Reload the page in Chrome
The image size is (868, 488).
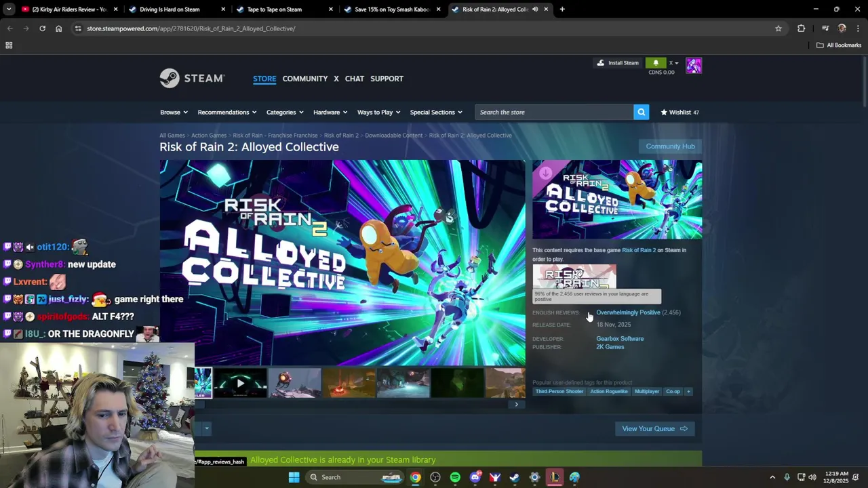point(42,28)
